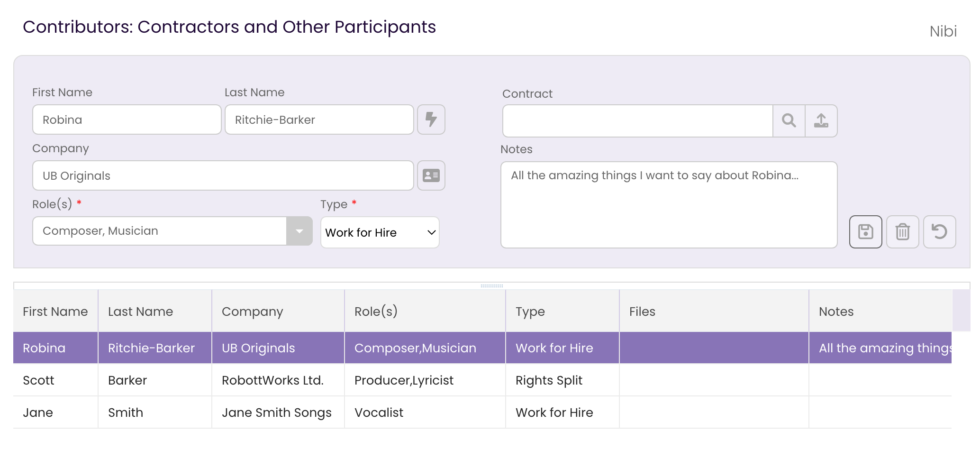
Task: Click the Smith last name cell
Action: tap(155, 412)
